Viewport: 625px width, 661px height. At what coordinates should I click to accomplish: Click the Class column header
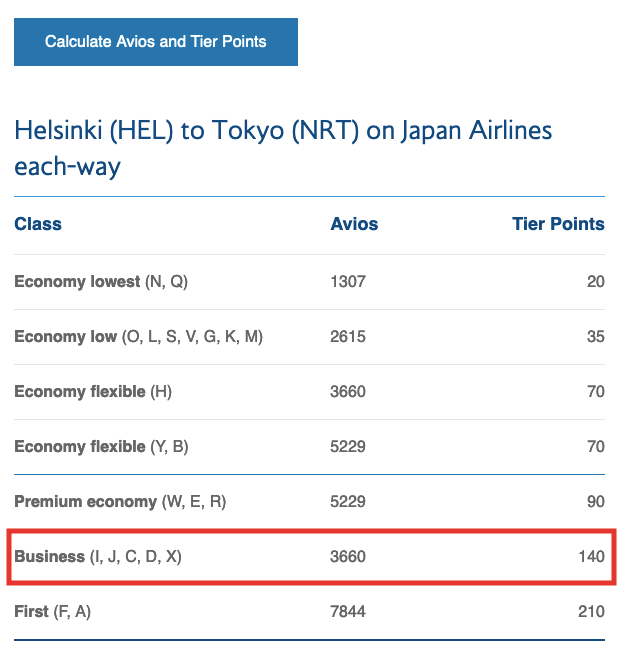38,224
